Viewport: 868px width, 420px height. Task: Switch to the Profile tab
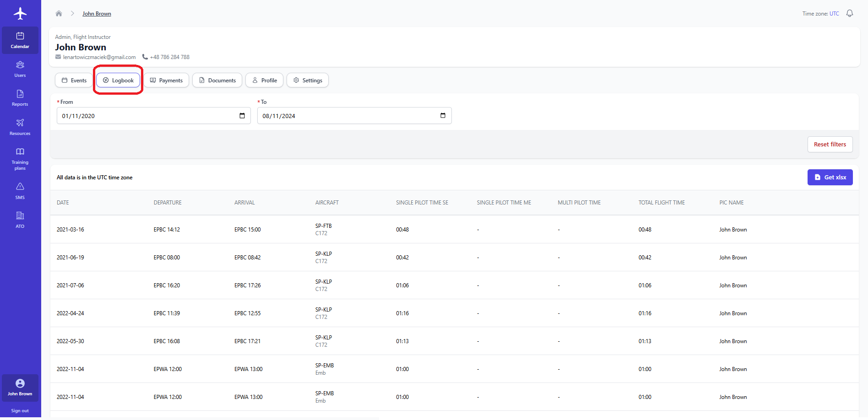(x=265, y=80)
